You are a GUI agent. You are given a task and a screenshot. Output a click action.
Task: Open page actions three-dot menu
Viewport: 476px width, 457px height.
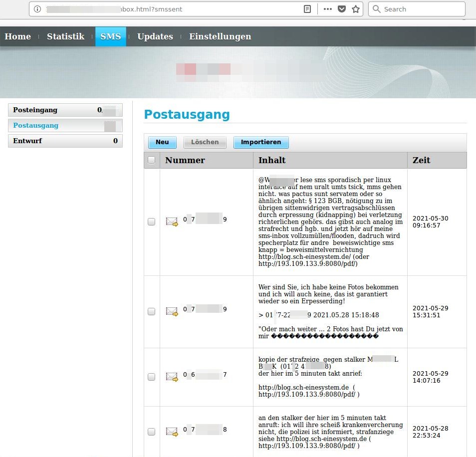[327, 9]
